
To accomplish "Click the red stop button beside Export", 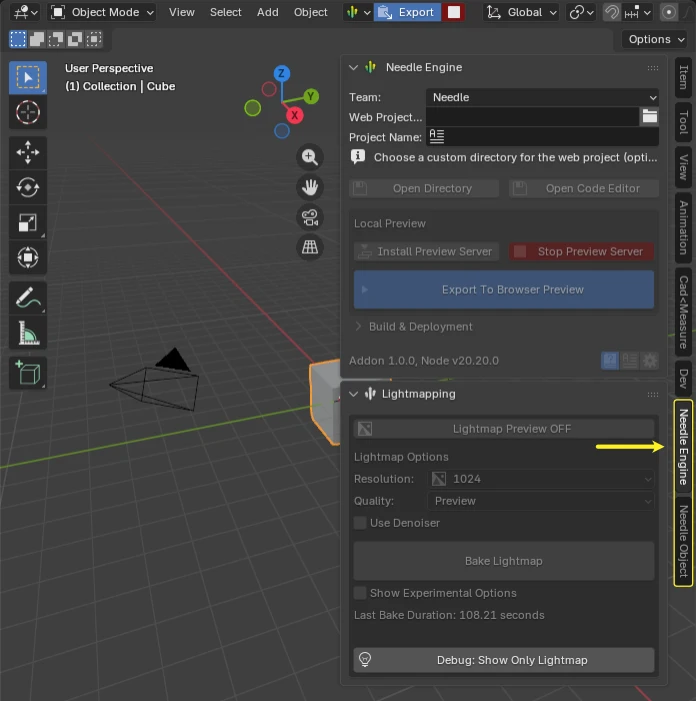I will tap(453, 12).
